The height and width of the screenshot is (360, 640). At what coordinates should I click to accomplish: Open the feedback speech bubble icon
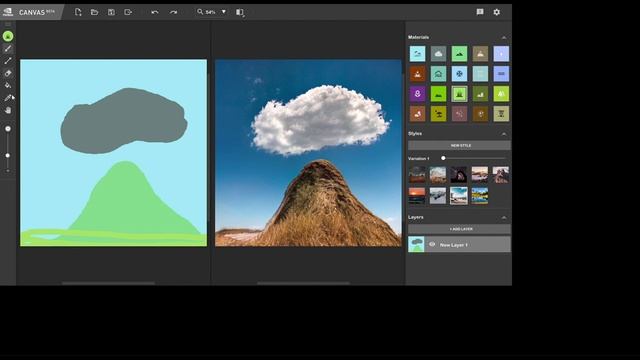480,12
